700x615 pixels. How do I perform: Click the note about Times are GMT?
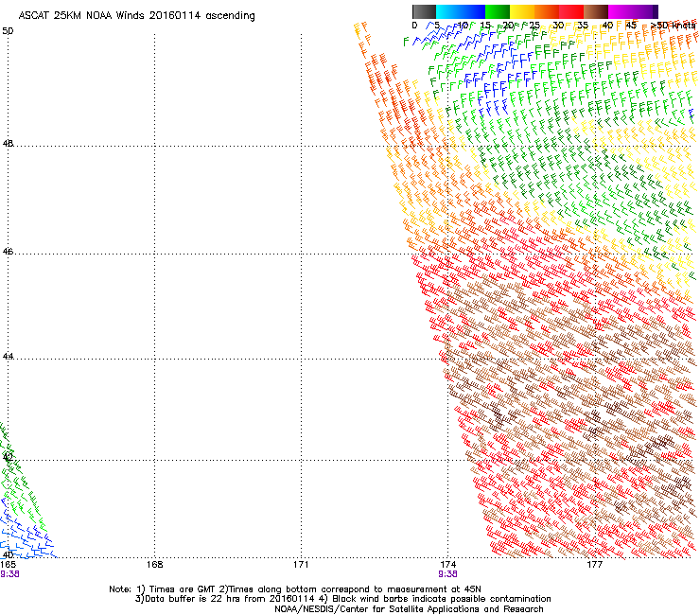(x=295, y=589)
